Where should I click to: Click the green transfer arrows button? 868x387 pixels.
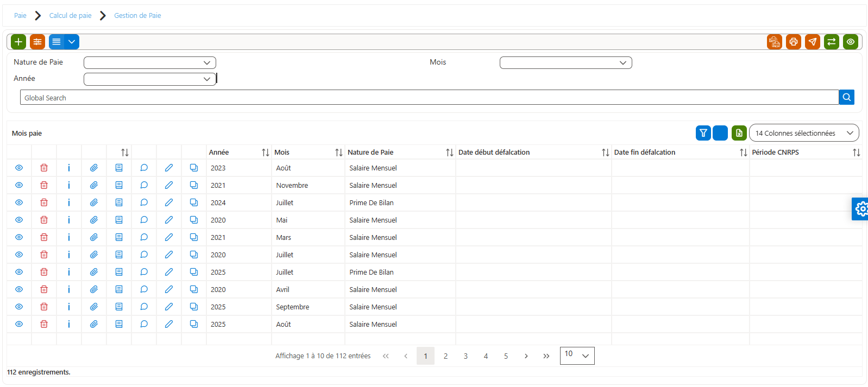pos(832,42)
